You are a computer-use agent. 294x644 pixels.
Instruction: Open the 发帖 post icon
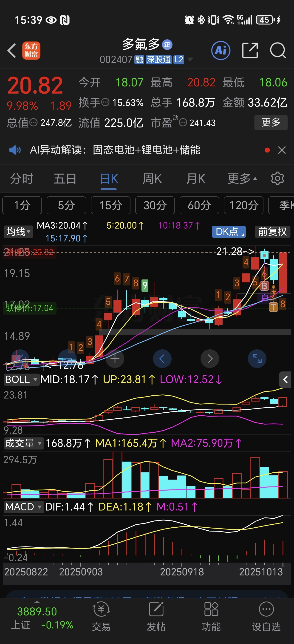(x=156, y=616)
